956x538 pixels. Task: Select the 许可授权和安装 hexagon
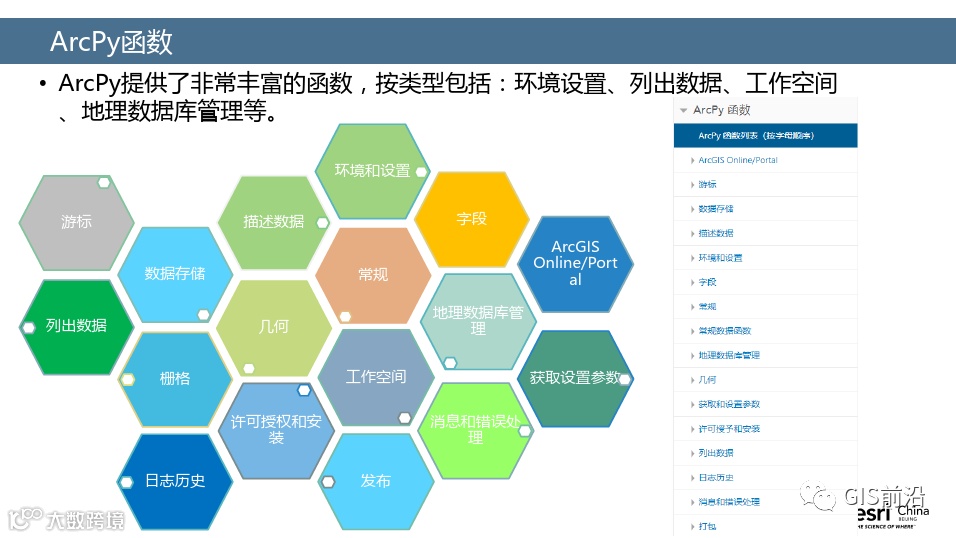pyautogui.click(x=276, y=431)
